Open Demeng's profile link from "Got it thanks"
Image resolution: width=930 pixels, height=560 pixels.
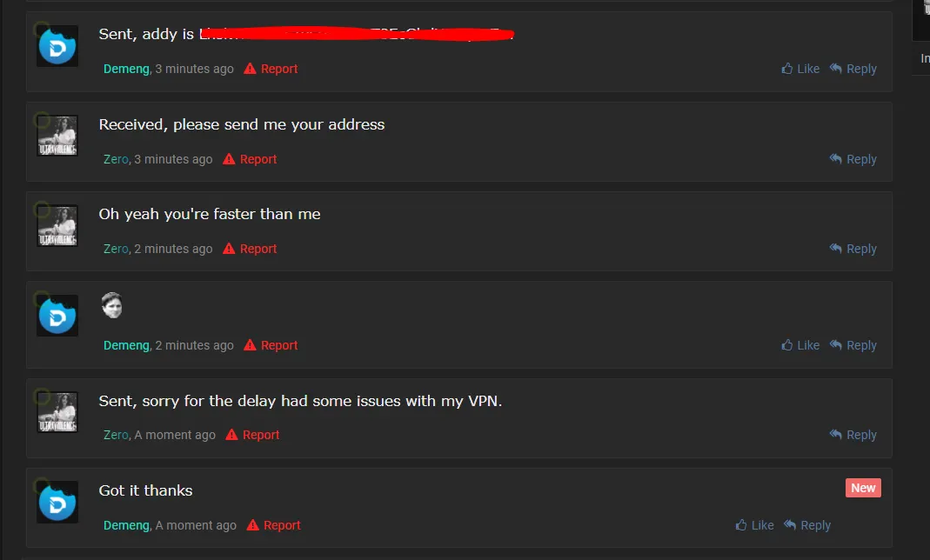click(127, 525)
